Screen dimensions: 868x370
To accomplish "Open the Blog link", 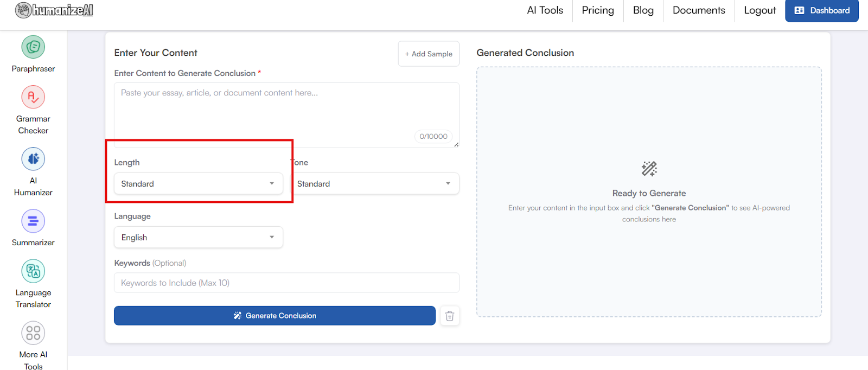I will [643, 10].
